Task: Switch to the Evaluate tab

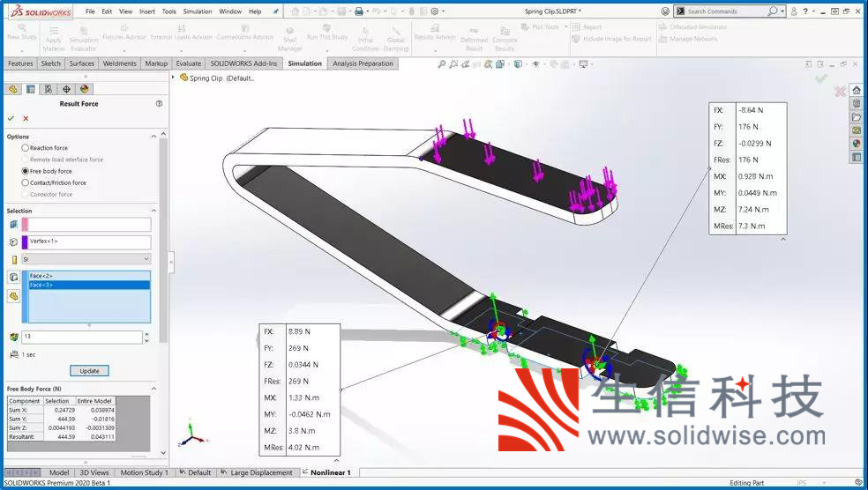Action: click(x=188, y=63)
